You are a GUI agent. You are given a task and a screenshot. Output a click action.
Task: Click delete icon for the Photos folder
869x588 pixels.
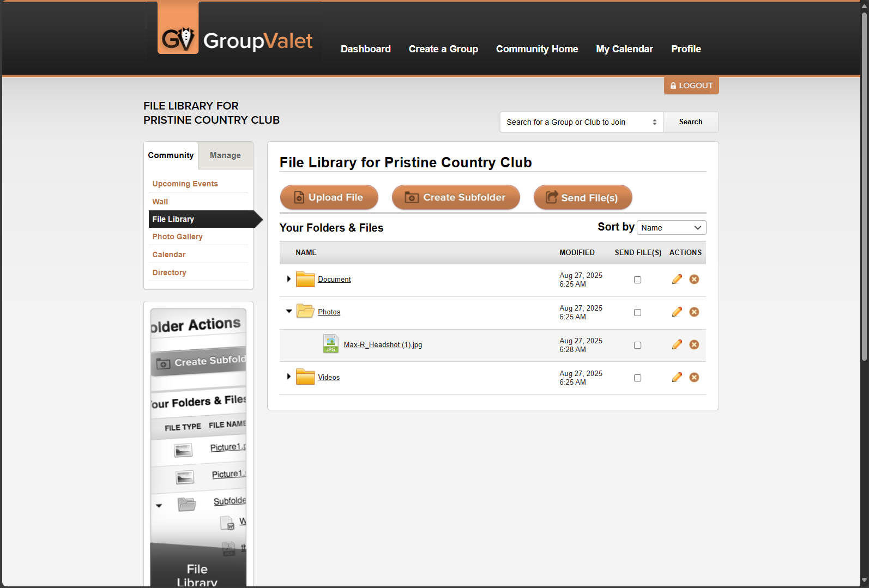pyautogui.click(x=694, y=312)
